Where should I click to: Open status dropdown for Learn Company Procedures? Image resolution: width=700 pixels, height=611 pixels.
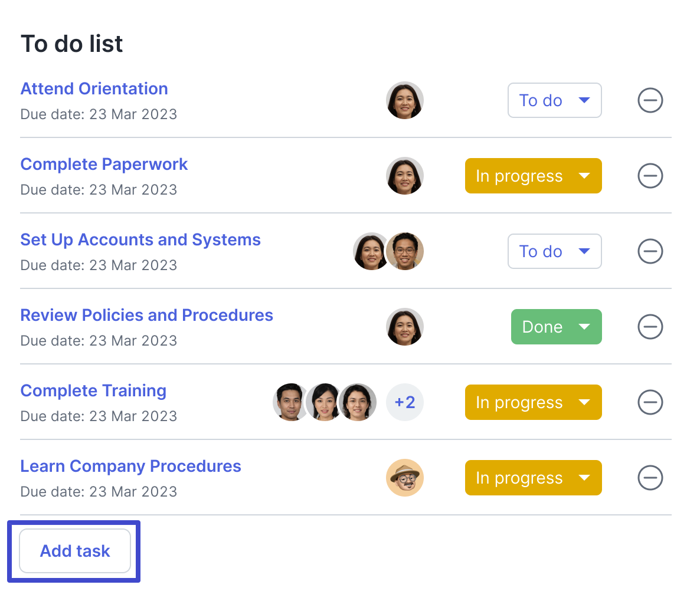click(533, 478)
